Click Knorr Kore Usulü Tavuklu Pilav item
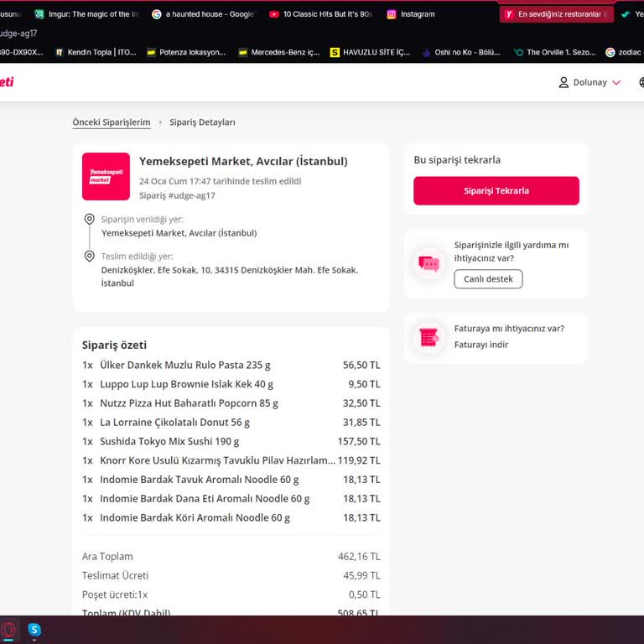Viewport: 644px width, 644px height. [218, 460]
